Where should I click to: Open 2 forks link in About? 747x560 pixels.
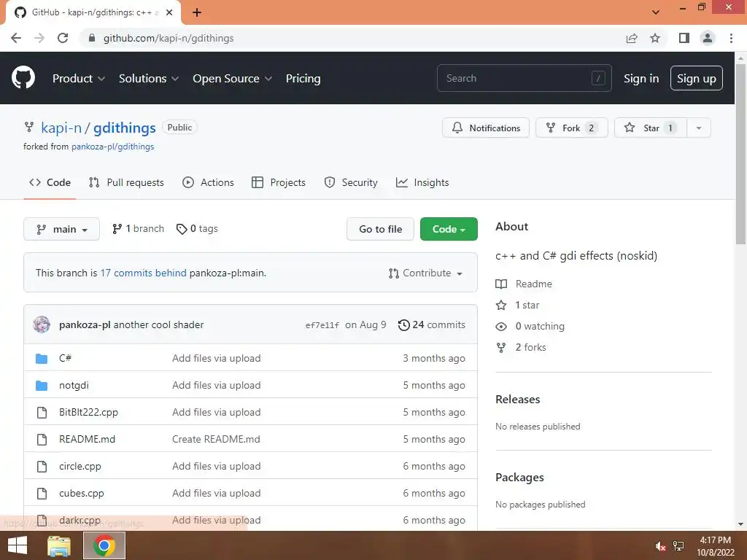[521, 347]
